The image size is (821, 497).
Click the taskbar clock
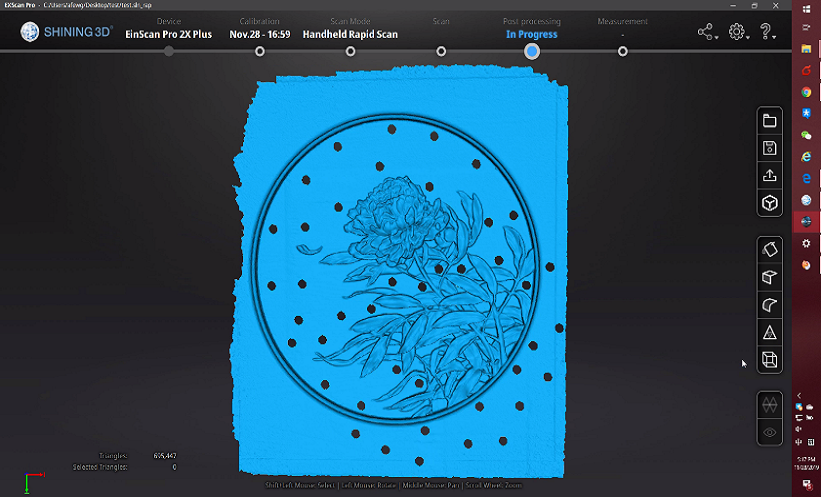pyautogui.click(x=806, y=463)
